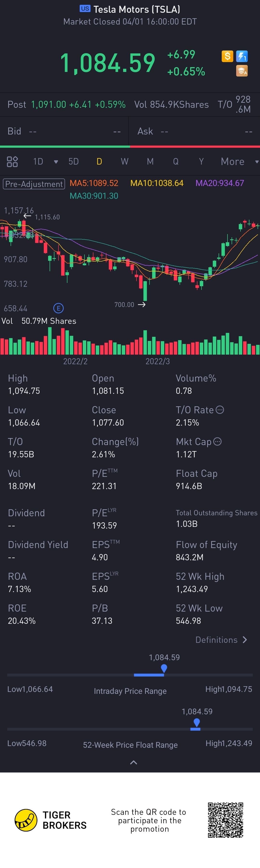Click the orange dollar sign badge icon

[227, 56]
